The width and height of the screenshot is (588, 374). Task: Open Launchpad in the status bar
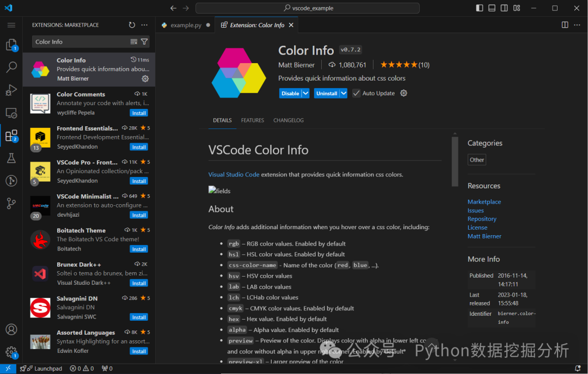[x=41, y=369]
